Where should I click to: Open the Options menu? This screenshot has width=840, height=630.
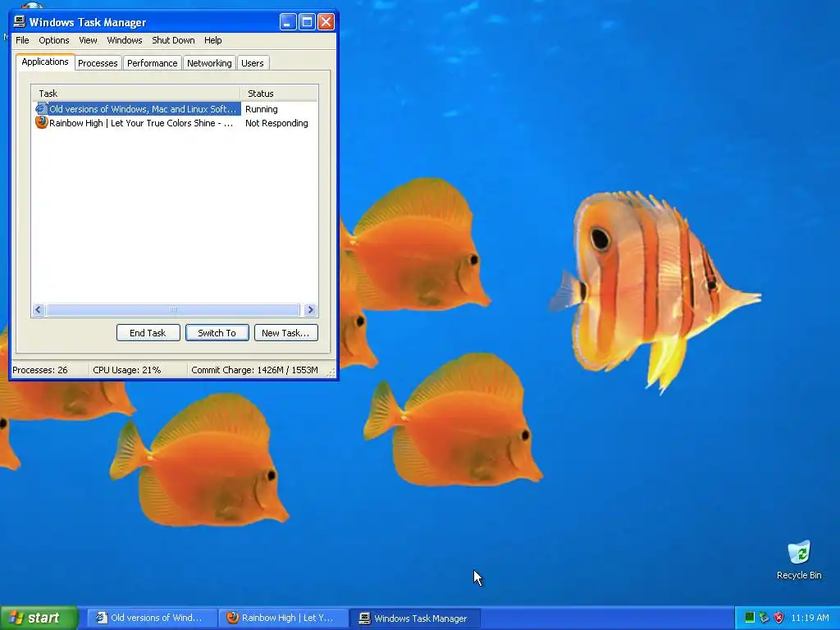pos(53,40)
